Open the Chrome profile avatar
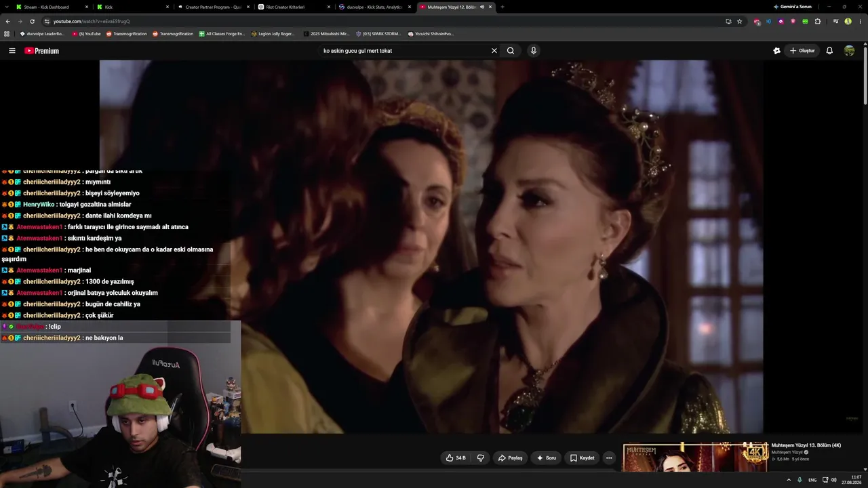868x488 pixels. coord(848,21)
